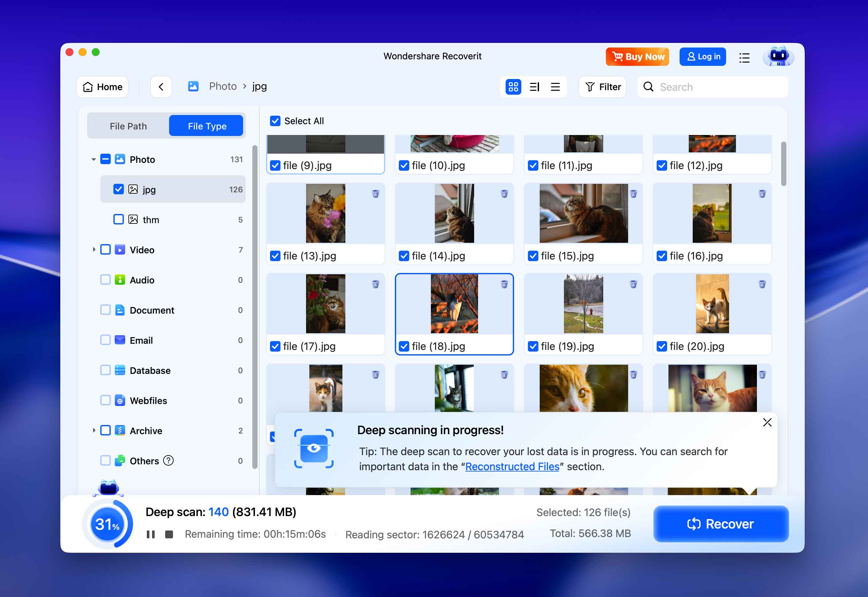This screenshot has height=597, width=868.
Task: Pause the deep scan
Action: point(151,534)
